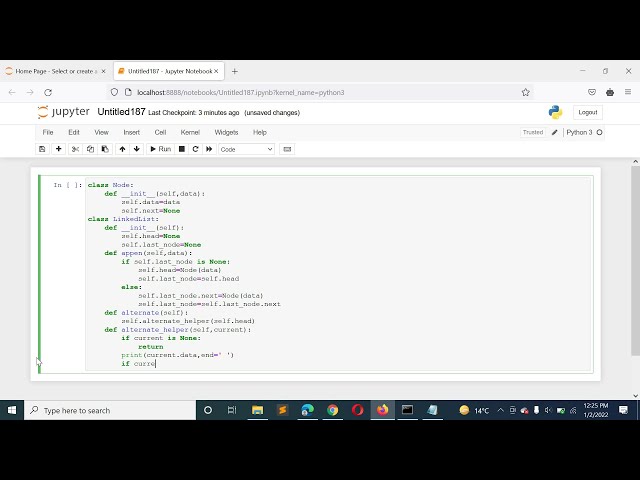640x480 pixels.
Task: Open the volume speaker tray icon
Action: (548, 410)
